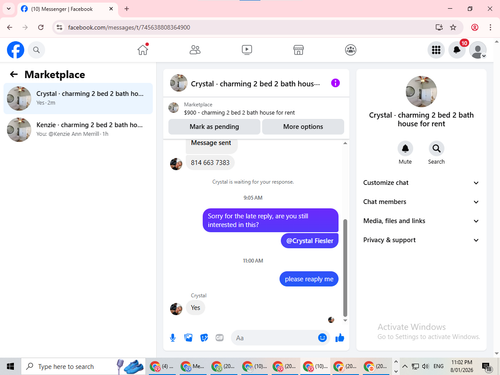This screenshot has width=500, height=375.
Task: Show hidden system tray icons chevron
Action: (x=405, y=366)
